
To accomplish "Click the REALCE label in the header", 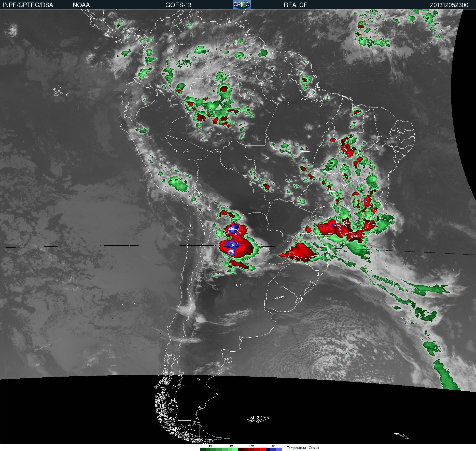I will tap(296, 5).
